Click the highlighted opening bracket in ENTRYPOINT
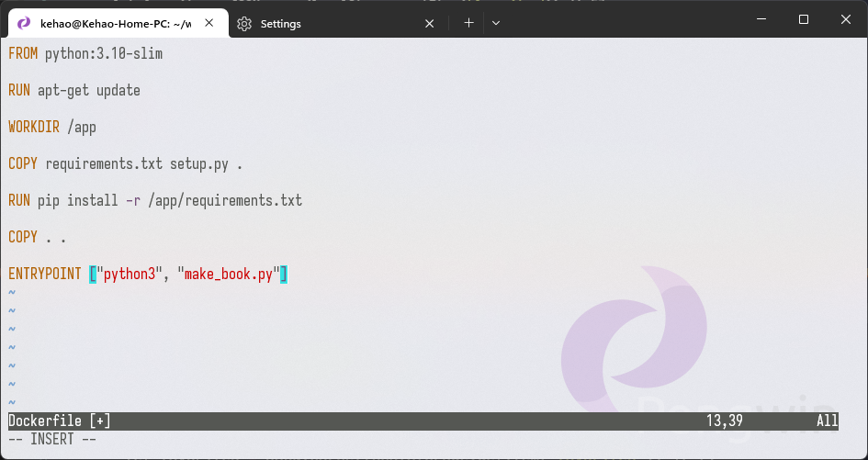The image size is (868, 460). (x=93, y=274)
